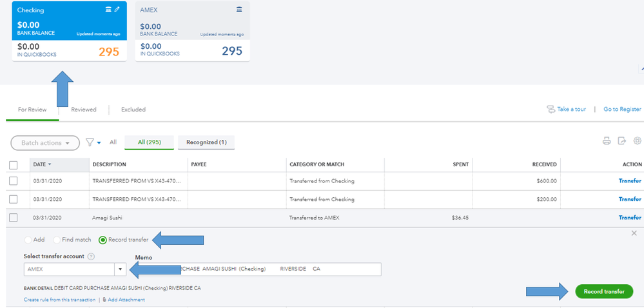Switch to the Reviewed tab
The width and height of the screenshot is (644, 308).
(84, 110)
